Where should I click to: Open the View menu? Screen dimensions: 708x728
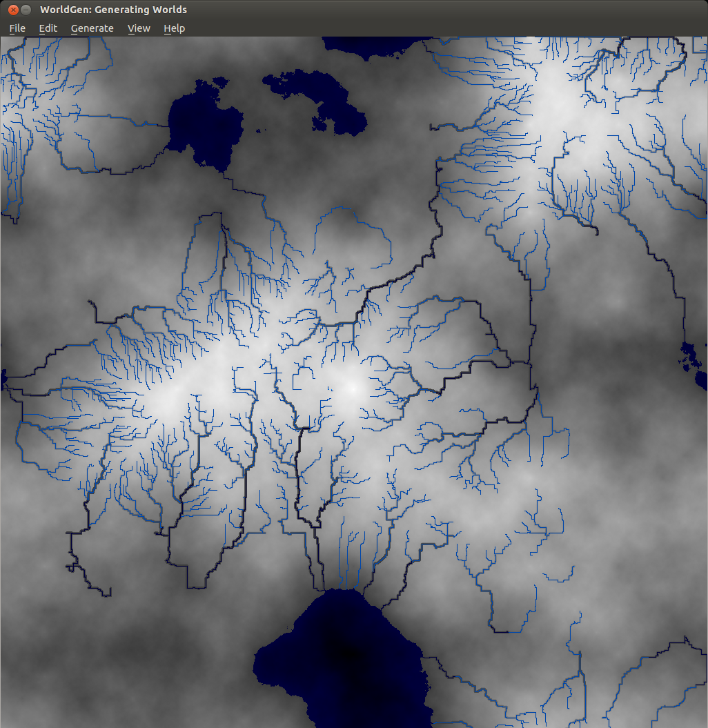(139, 28)
